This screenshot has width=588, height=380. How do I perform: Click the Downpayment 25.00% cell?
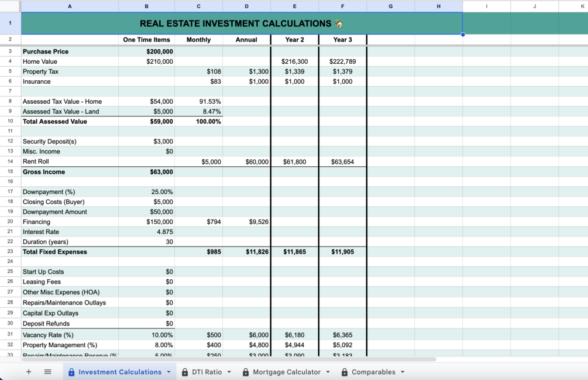coord(147,191)
